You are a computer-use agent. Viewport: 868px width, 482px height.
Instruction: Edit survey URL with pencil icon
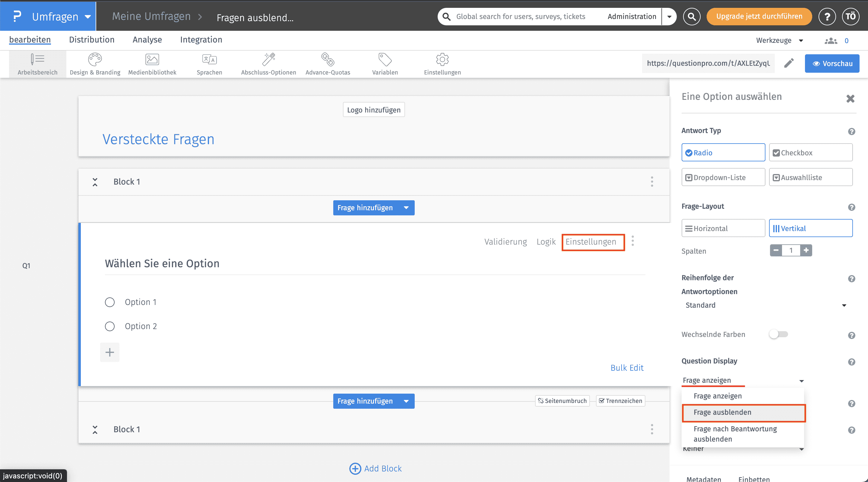(789, 63)
